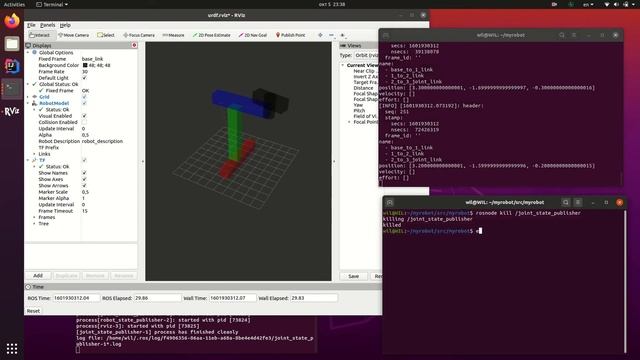Collapse the Global Status tree node
Image resolution: width=640 pixels, height=360 pixels.
(x=28, y=84)
